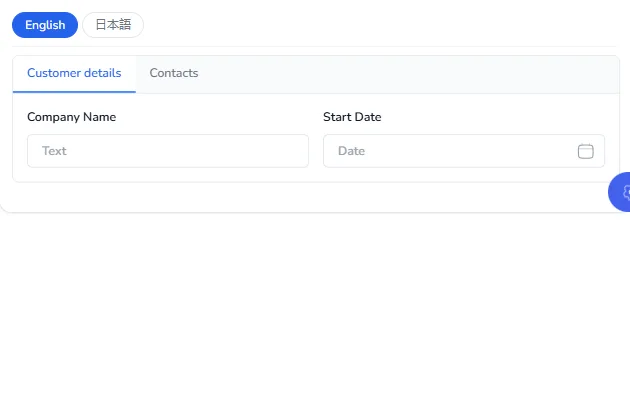Open the Customer details tab
The width and height of the screenshot is (630, 420).
tap(74, 73)
